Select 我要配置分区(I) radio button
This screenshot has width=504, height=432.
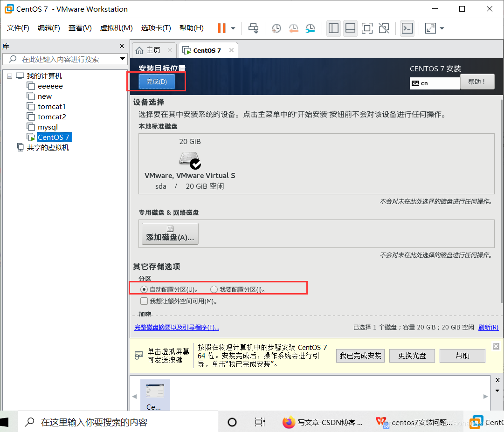[214, 290]
